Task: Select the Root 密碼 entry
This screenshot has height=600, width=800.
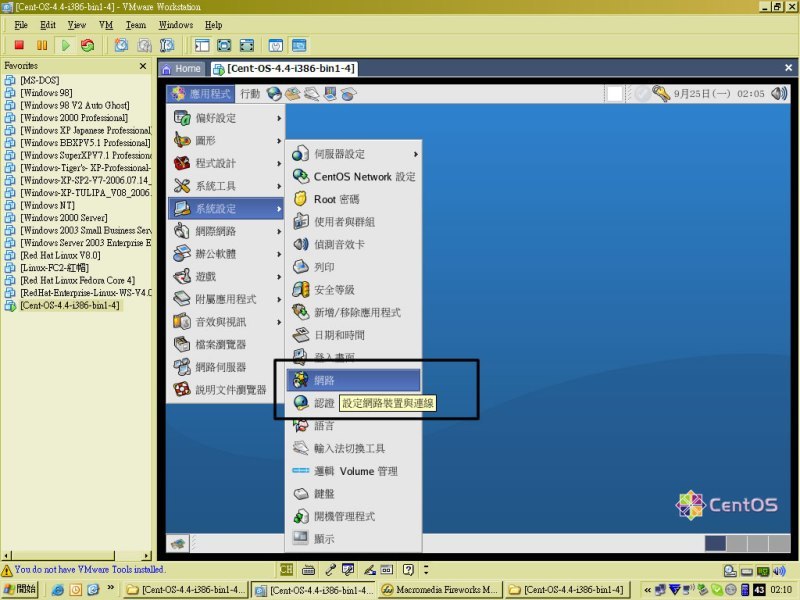Action: pyautogui.click(x=354, y=199)
